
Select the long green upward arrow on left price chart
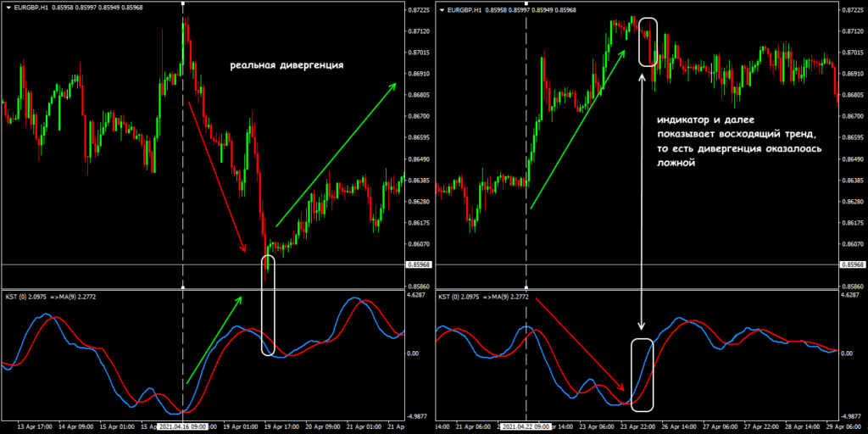(335, 158)
